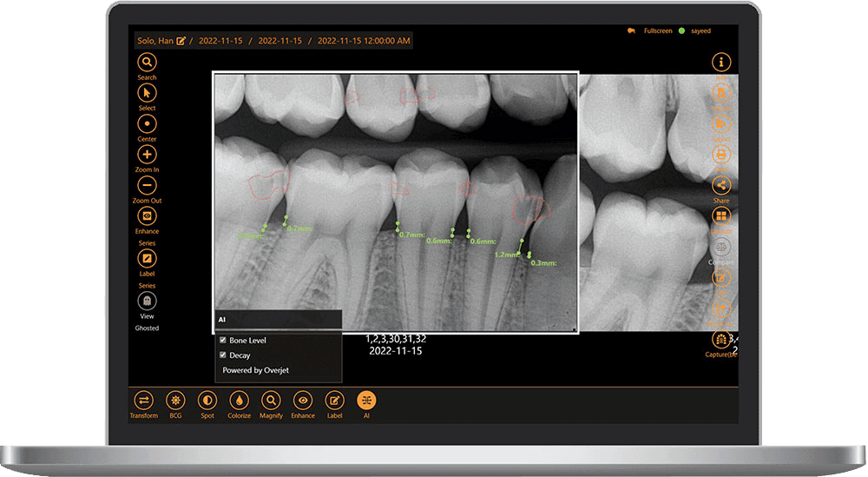Click the Edit icon in right sidebar
This screenshot has width=868, height=477.
point(720,277)
